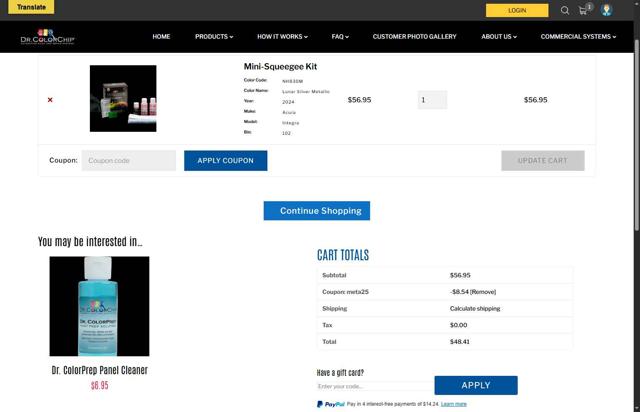Open the Mini-Squeegee Kit product thumbnail
The image size is (640, 412).
[x=123, y=98]
